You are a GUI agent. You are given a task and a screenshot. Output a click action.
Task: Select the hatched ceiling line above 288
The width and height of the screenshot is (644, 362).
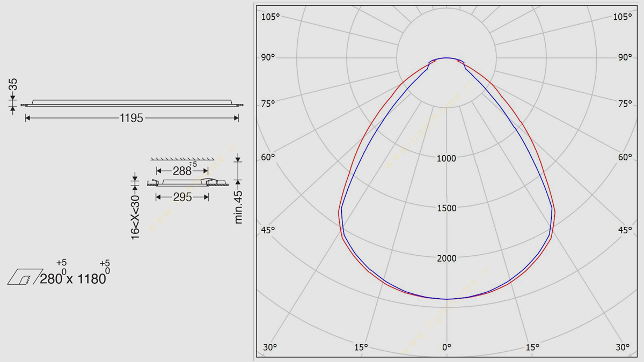click(x=182, y=159)
